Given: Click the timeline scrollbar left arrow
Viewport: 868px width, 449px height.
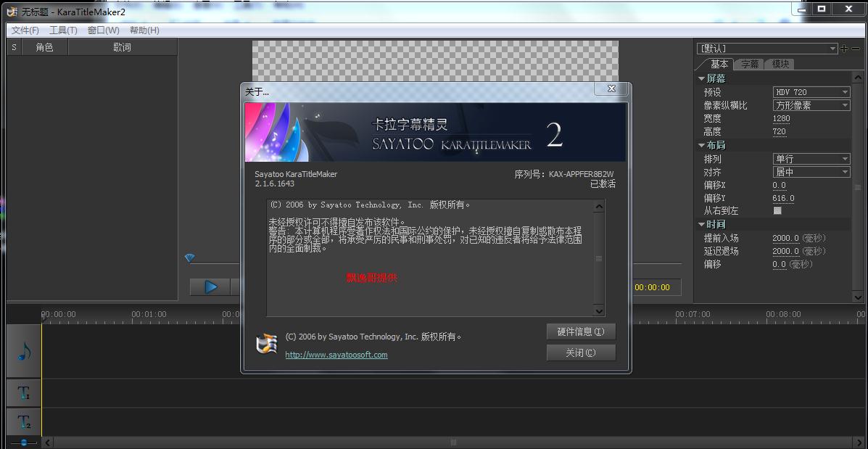Looking at the screenshot, I should coord(48,442).
